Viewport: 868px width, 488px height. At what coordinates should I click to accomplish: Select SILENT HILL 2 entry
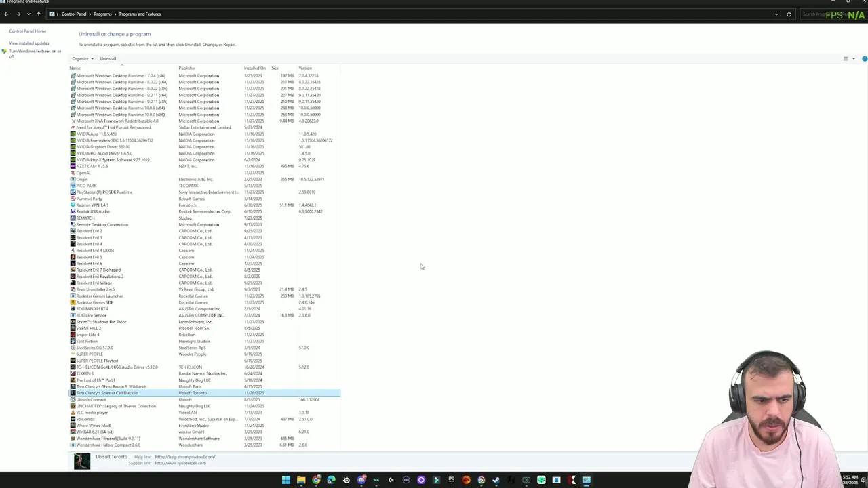[x=204, y=329]
